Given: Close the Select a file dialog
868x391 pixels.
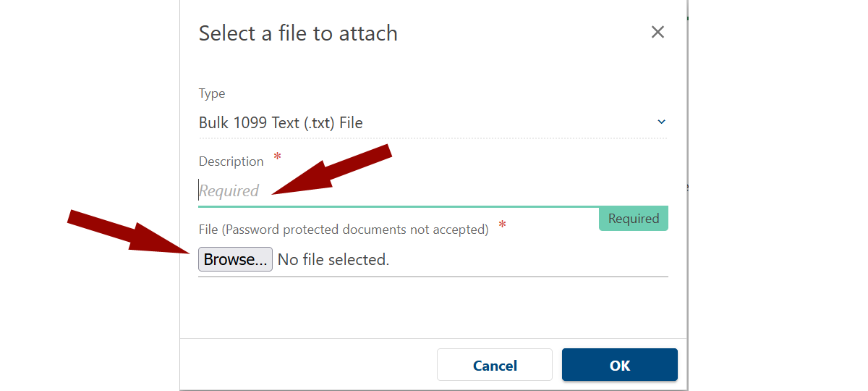Looking at the screenshot, I should (x=658, y=33).
